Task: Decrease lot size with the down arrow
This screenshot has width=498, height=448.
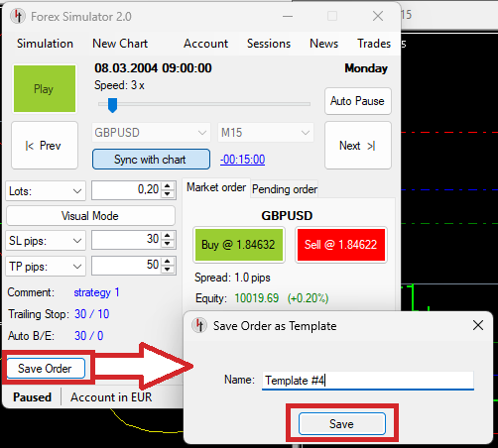Action: (168, 194)
